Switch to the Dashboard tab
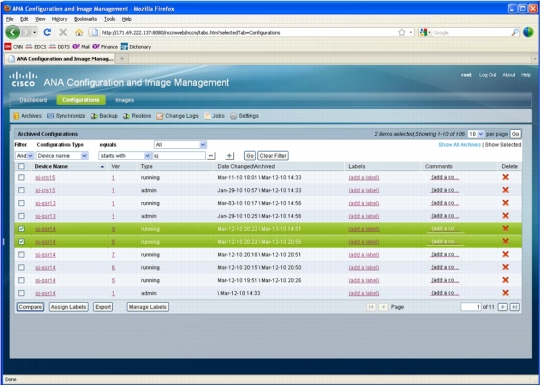This screenshot has height=387, width=541. [x=33, y=100]
